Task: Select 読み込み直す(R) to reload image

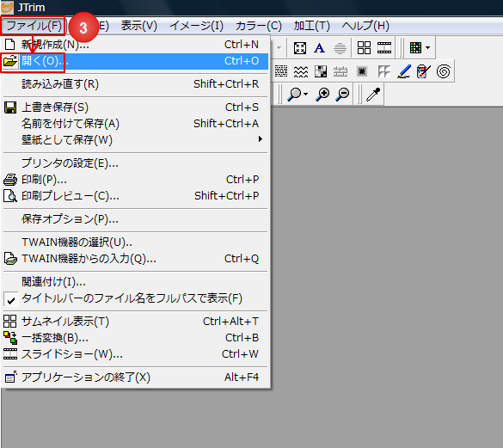Action: click(135, 84)
